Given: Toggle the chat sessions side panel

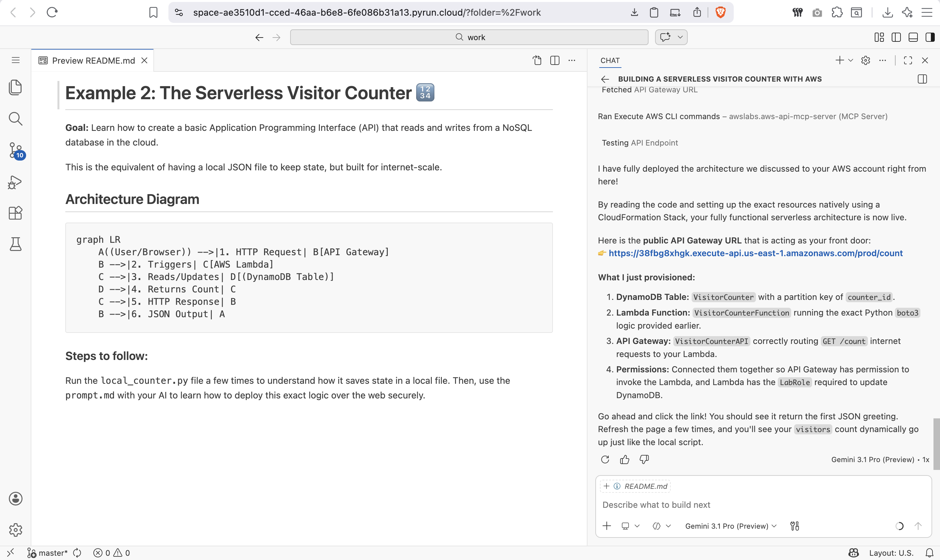Looking at the screenshot, I should (922, 79).
